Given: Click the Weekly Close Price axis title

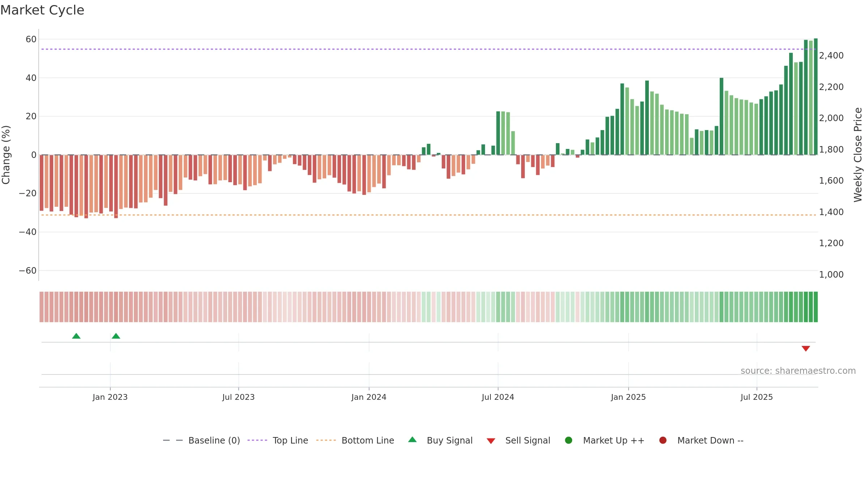Looking at the screenshot, I should click(858, 155).
